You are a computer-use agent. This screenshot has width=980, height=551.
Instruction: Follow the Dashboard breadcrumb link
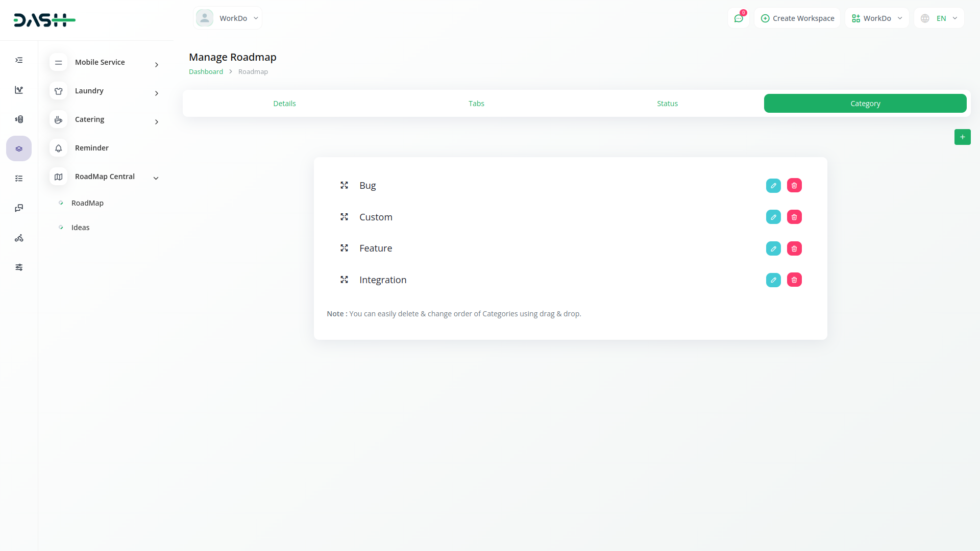tap(206, 72)
